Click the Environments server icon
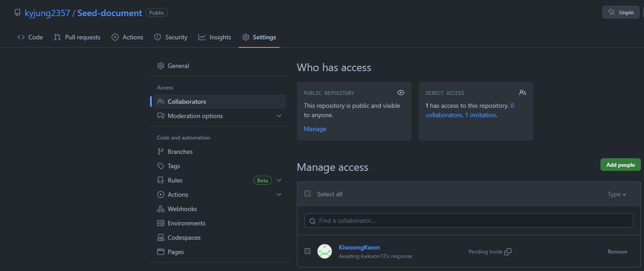Screen dimensions: 644x271 [161, 223]
